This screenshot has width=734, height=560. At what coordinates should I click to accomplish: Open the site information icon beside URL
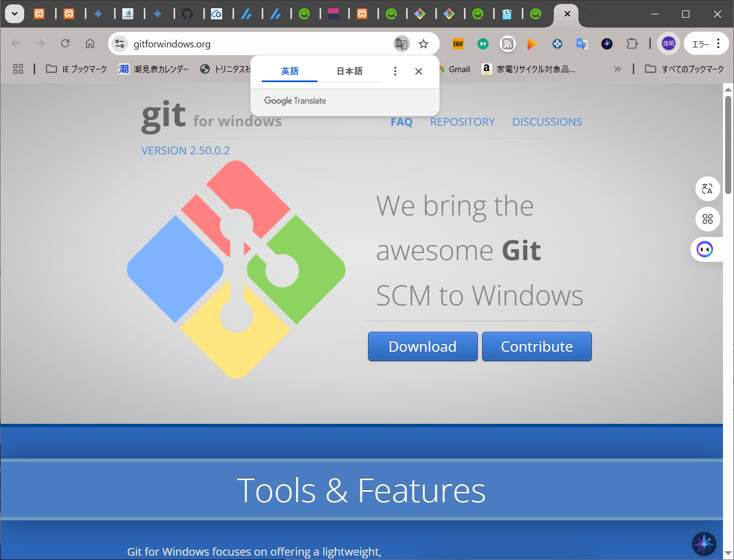click(120, 44)
